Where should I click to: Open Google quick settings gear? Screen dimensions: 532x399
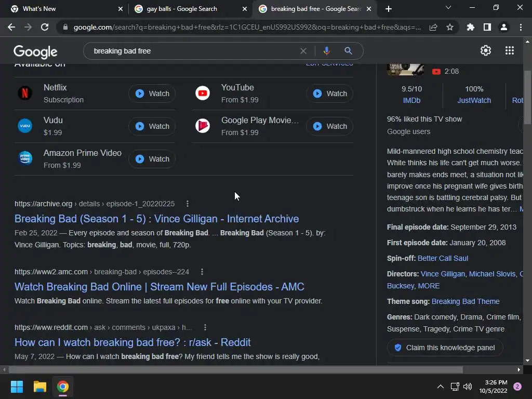pyautogui.click(x=486, y=50)
